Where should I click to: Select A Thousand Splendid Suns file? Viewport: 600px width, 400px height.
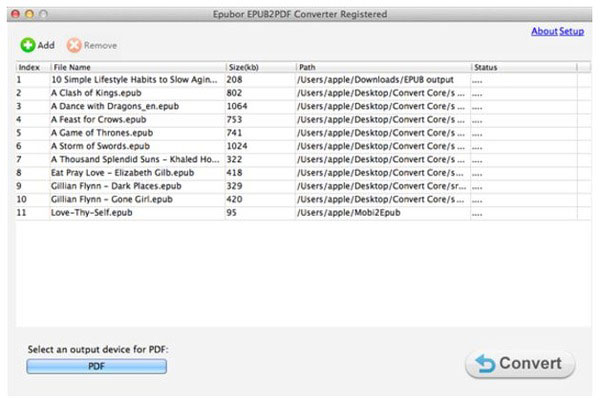pyautogui.click(x=135, y=160)
